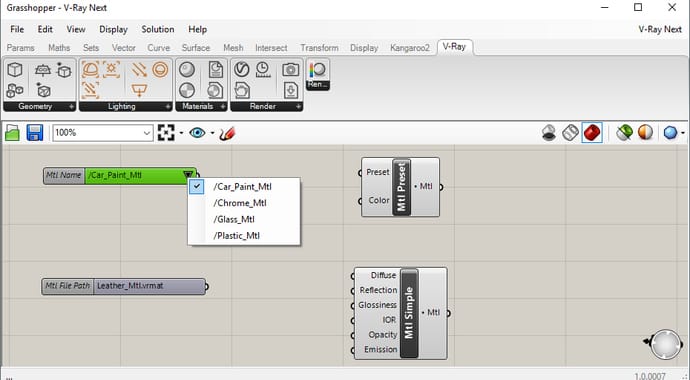Viewport: 690px width, 380px height.
Task: Click the zoom extents icon
Action: (166, 132)
